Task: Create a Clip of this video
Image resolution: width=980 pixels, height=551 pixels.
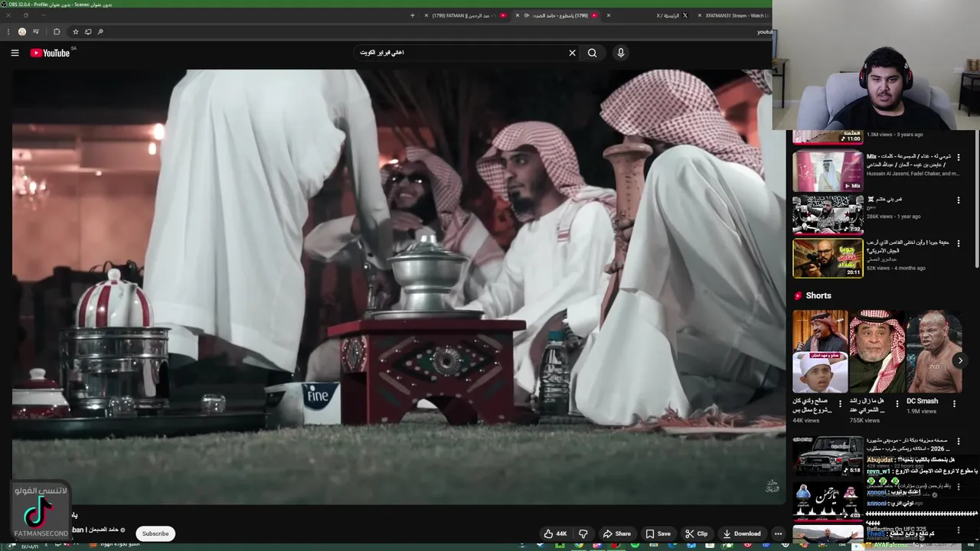Action: tap(696, 533)
